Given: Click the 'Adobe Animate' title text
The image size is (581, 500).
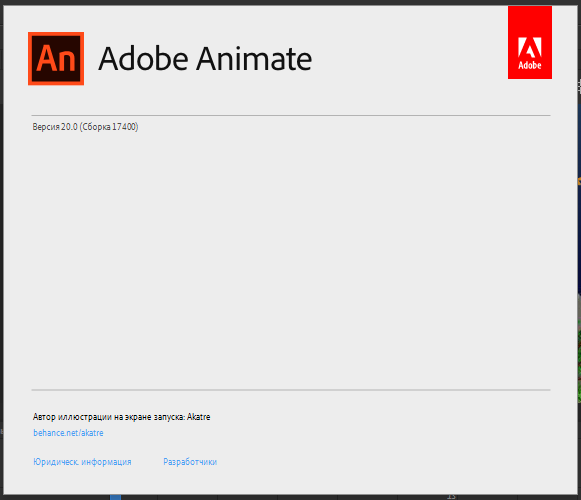Looking at the screenshot, I should (205, 59).
